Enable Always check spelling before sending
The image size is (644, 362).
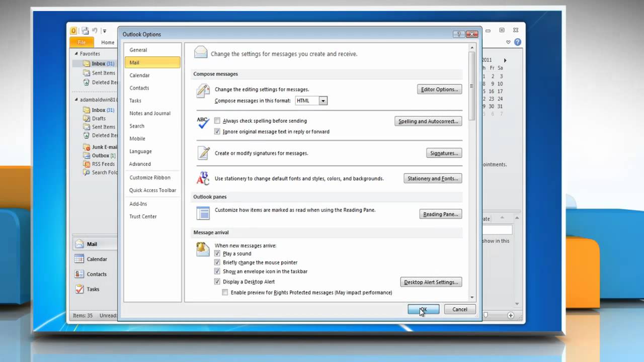point(217,121)
